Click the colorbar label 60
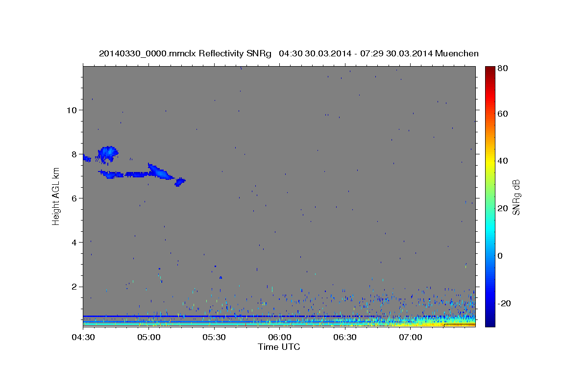The height and width of the screenshot is (392, 588). 503,114
